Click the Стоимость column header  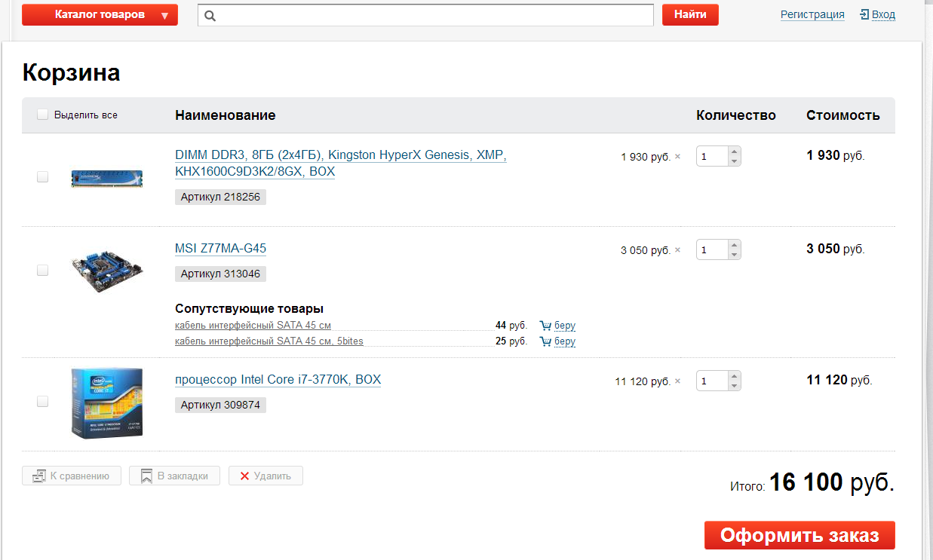click(843, 115)
